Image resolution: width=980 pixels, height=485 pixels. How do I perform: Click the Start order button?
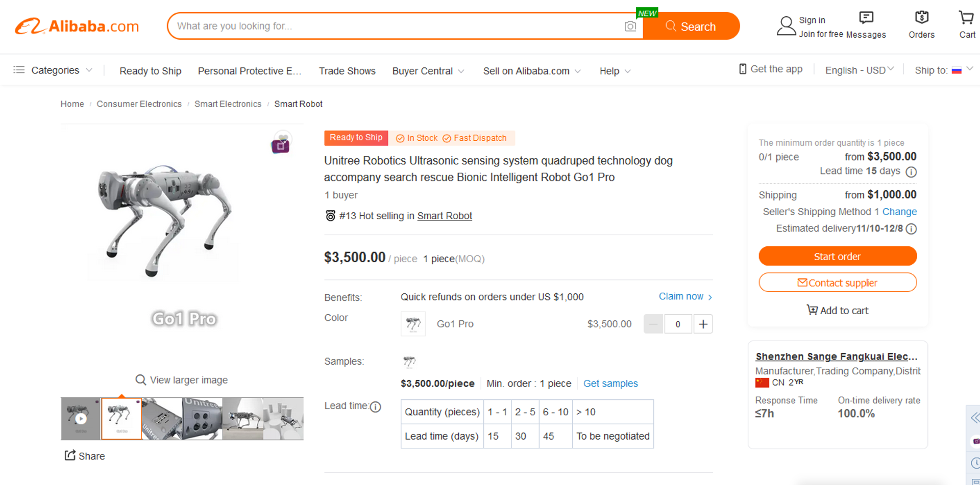[838, 256]
